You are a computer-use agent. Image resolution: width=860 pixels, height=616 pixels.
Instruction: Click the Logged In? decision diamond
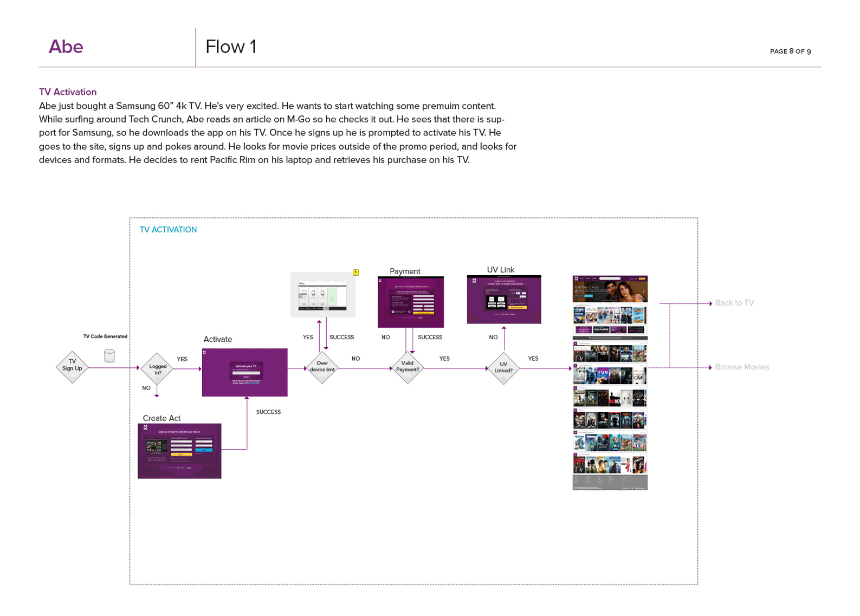[x=157, y=369]
